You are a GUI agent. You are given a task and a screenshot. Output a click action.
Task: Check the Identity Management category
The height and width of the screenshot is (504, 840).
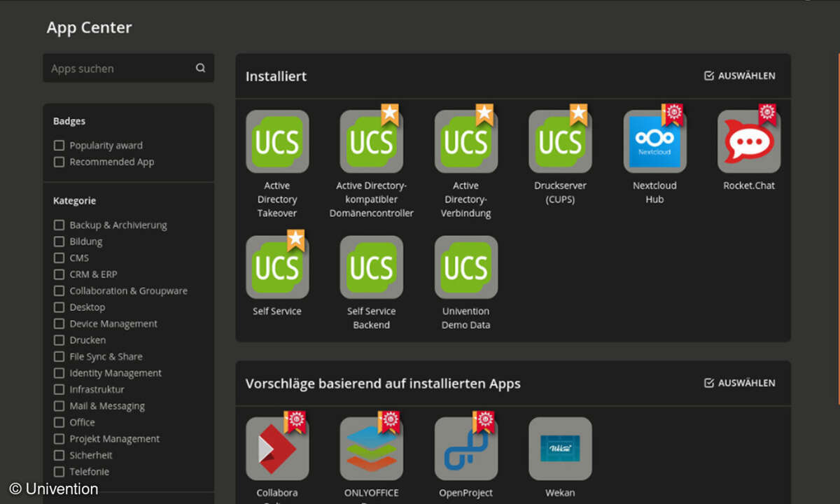(59, 373)
